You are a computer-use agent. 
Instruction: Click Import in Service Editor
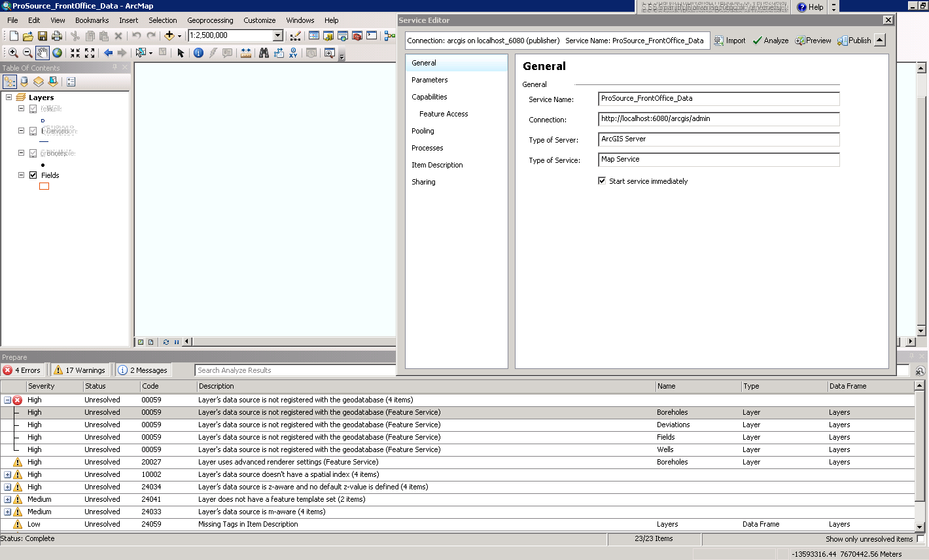pyautogui.click(x=730, y=41)
